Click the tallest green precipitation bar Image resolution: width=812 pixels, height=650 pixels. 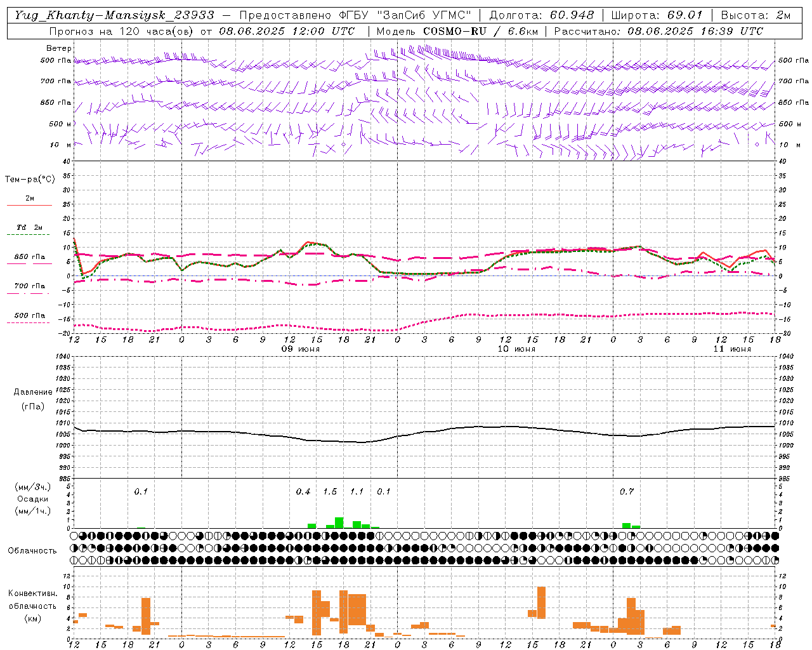coord(339,523)
